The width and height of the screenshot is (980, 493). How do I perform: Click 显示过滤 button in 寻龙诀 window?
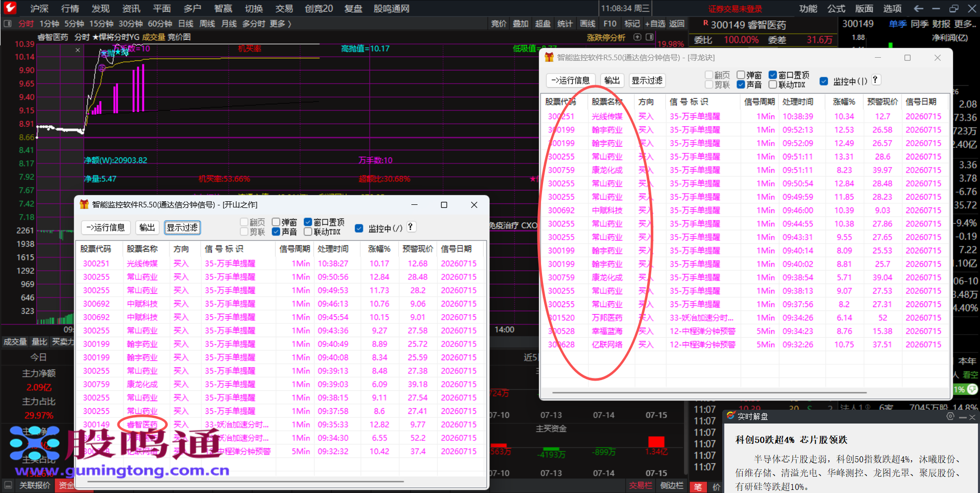(647, 80)
